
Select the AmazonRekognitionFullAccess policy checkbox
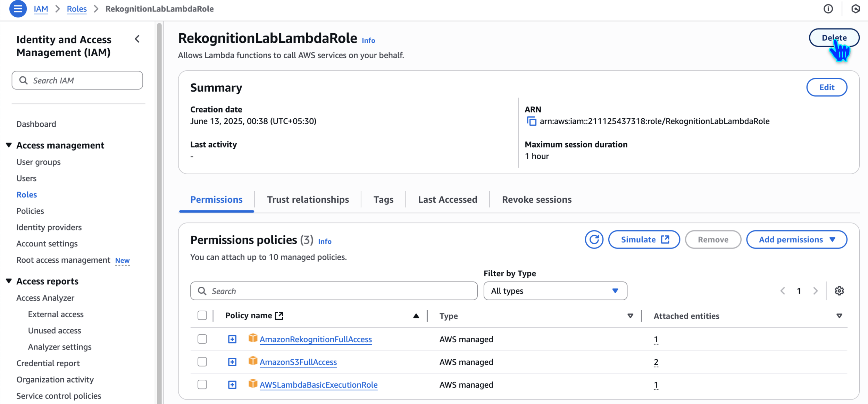point(202,339)
